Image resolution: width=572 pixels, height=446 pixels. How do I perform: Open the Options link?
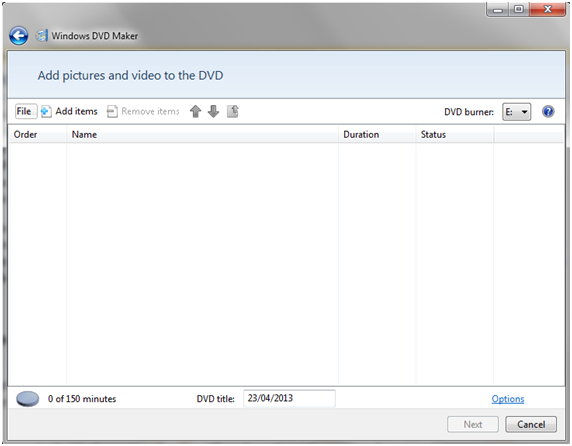(x=508, y=399)
